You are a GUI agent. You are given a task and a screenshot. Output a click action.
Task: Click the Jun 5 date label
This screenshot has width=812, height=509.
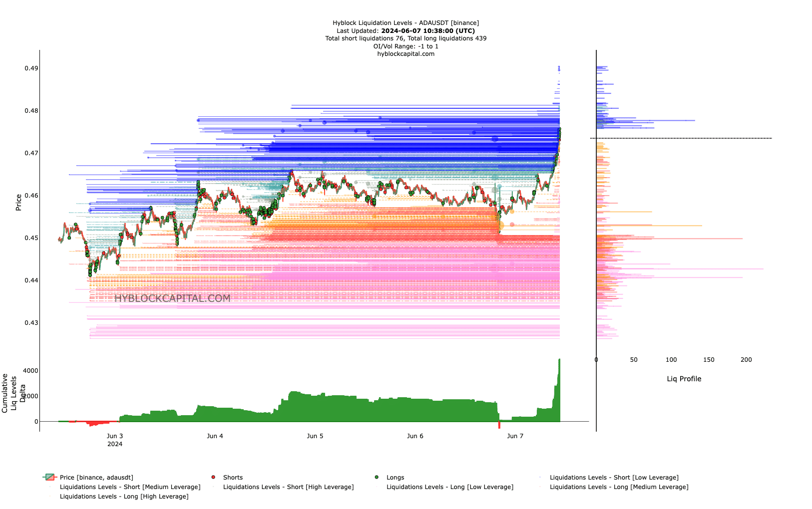315,436
